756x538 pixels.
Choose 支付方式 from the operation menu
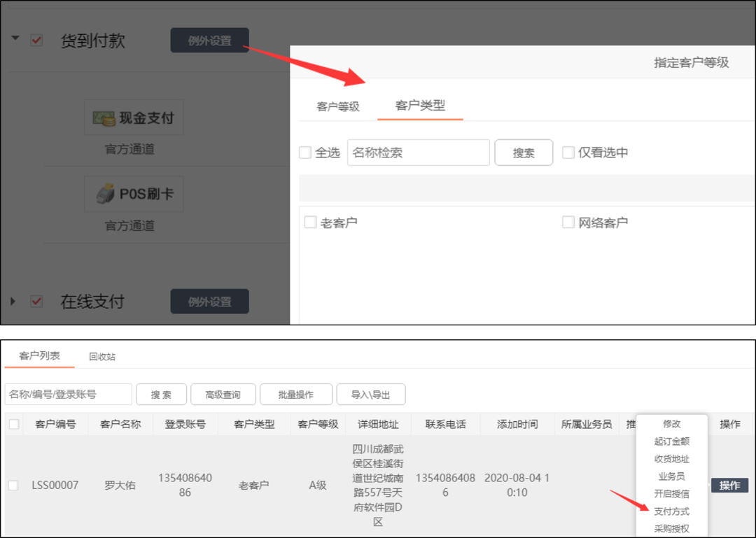point(671,511)
